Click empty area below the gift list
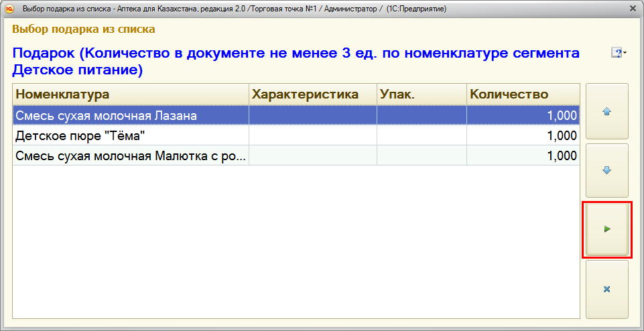Viewport: 644px width, 331px height. click(295, 241)
